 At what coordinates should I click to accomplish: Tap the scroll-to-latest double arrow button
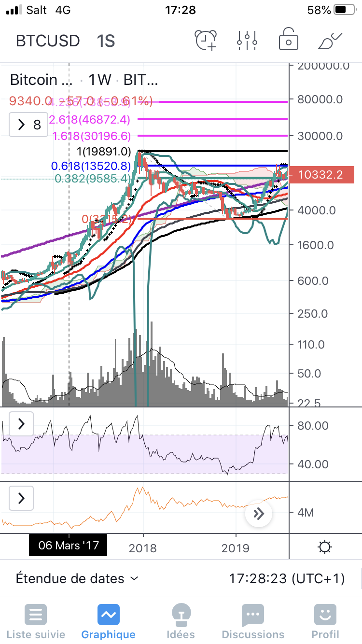(259, 514)
